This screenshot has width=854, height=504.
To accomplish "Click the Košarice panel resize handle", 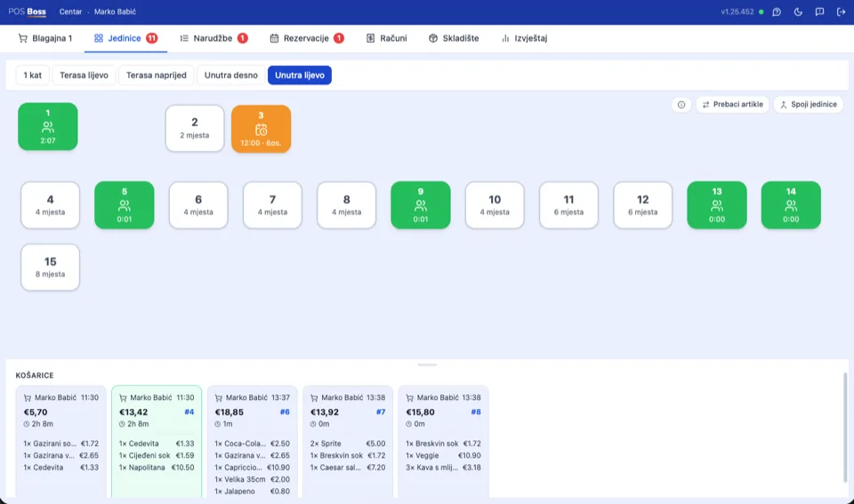I will coord(427,364).
